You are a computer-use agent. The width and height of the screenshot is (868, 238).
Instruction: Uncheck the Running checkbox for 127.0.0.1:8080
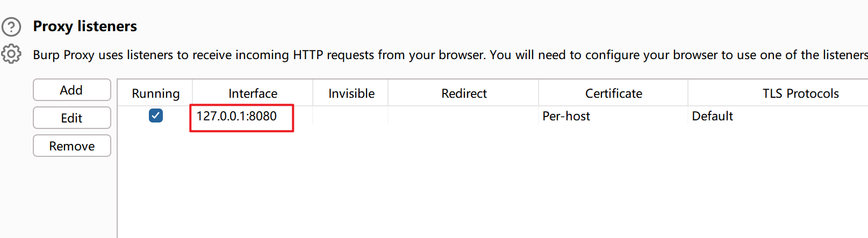(x=156, y=116)
